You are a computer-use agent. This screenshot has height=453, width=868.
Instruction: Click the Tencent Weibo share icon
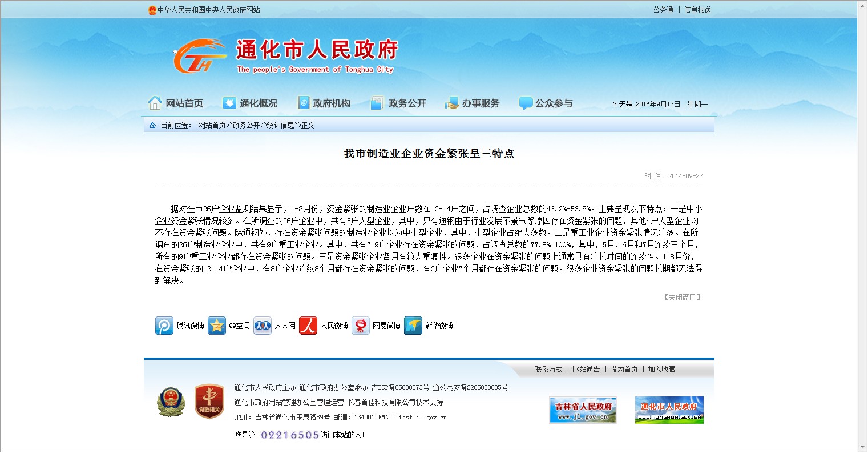(164, 326)
